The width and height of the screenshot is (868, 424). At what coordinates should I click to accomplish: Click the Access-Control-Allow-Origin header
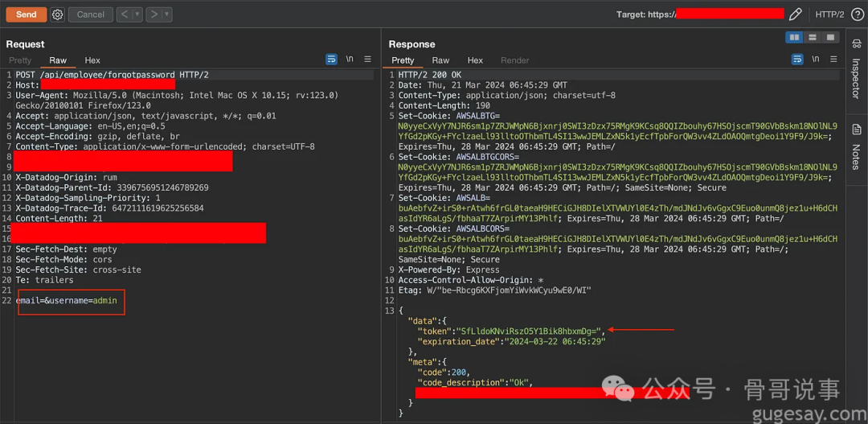click(473, 280)
